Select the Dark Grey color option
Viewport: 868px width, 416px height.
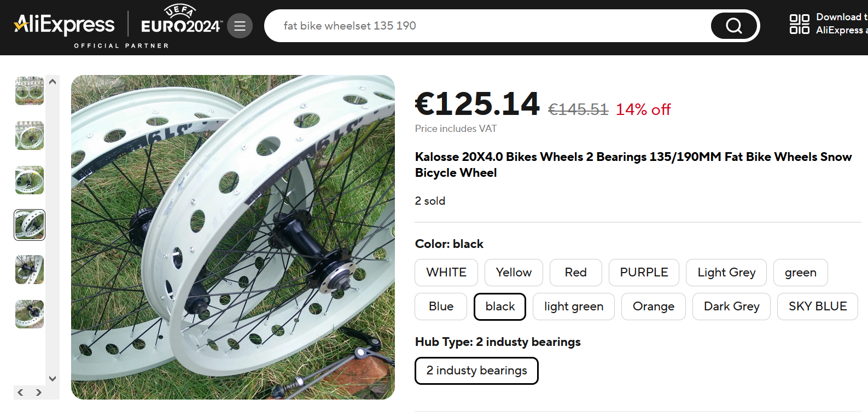coord(731,307)
